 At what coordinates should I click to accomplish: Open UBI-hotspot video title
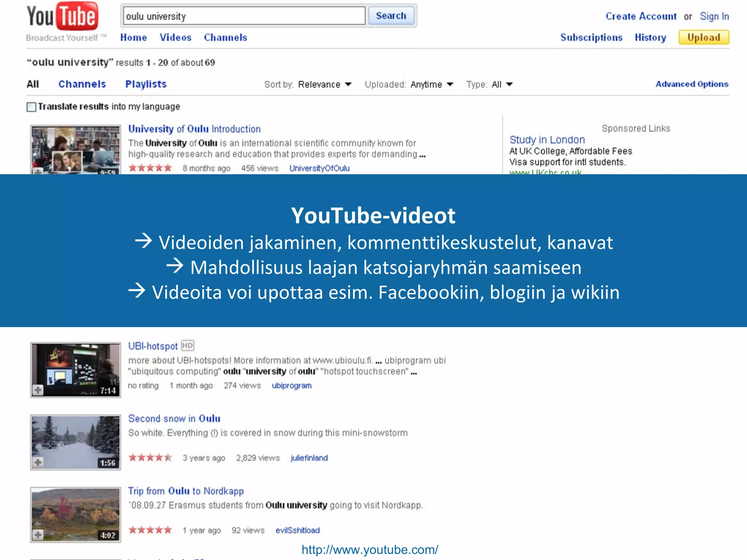[x=153, y=346]
